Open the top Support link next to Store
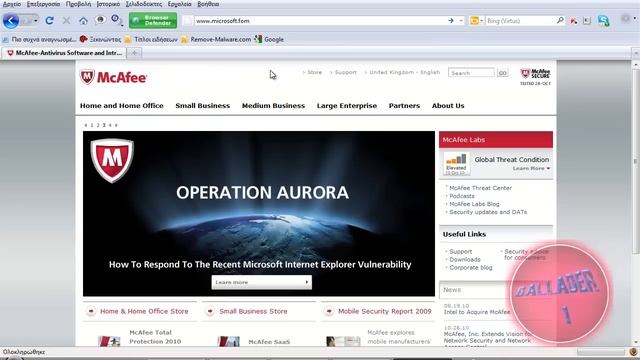This screenshot has height=360, width=640. [345, 72]
